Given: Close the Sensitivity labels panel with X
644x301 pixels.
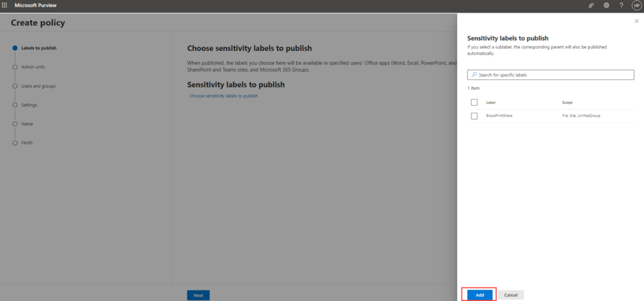Looking at the screenshot, I should tap(636, 21).
